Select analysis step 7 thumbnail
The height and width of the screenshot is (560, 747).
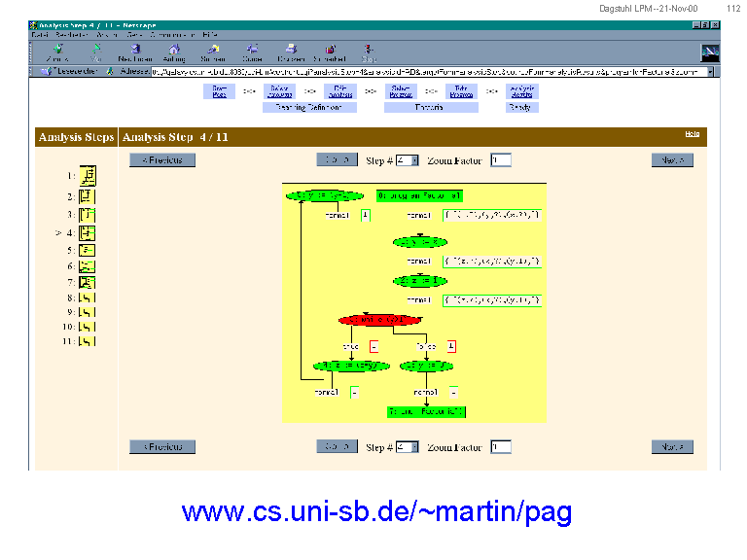tap(88, 283)
